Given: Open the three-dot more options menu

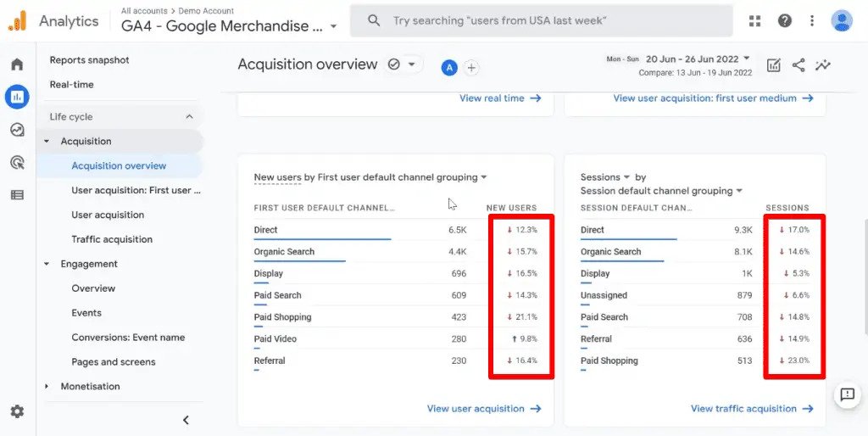Looking at the screenshot, I should tap(811, 21).
